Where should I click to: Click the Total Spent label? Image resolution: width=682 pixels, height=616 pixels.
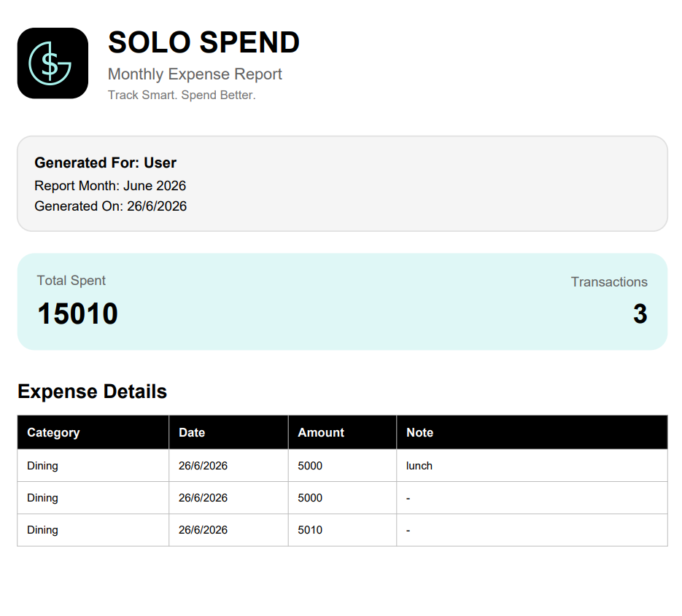71,281
